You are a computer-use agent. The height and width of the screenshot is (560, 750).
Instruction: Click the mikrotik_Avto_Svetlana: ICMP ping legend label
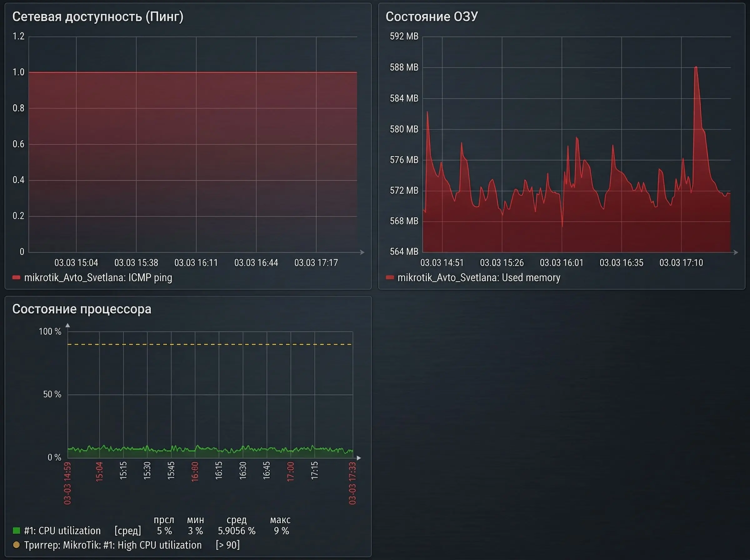pyautogui.click(x=98, y=277)
